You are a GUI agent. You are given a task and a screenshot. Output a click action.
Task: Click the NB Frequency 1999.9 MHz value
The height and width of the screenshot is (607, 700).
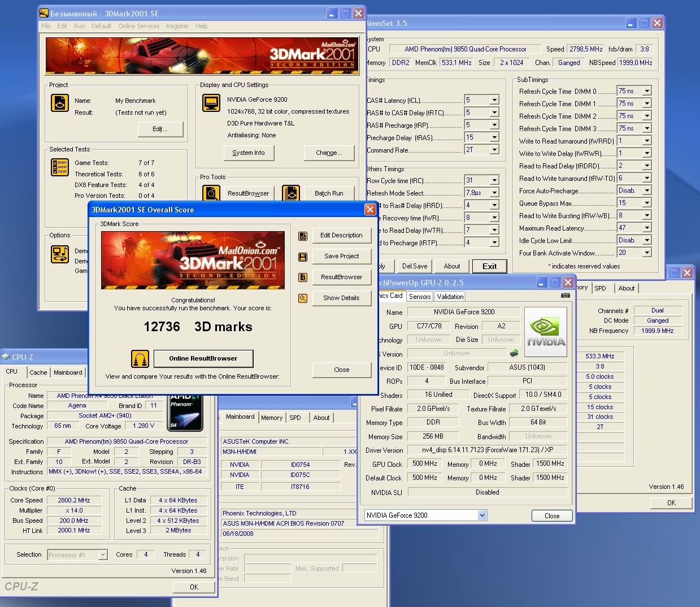click(x=658, y=331)
